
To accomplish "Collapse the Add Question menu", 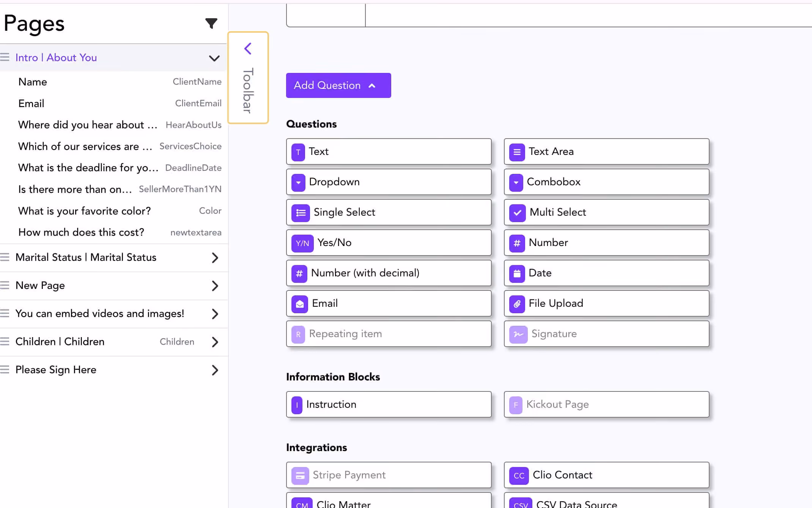I will click(x=338, y=85).
